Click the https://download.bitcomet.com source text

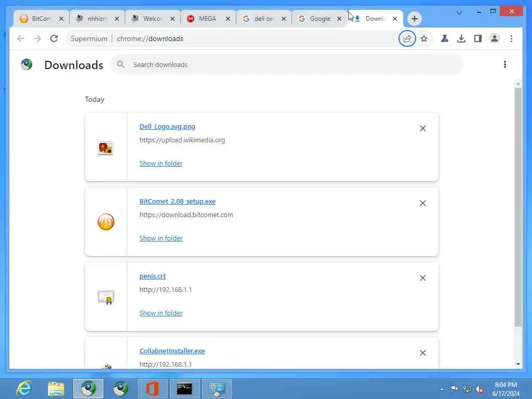pos(187,215)
